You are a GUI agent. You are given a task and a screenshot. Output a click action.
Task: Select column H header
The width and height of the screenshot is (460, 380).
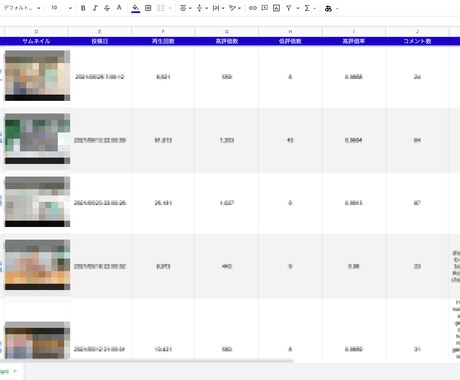tap(290, 32)
